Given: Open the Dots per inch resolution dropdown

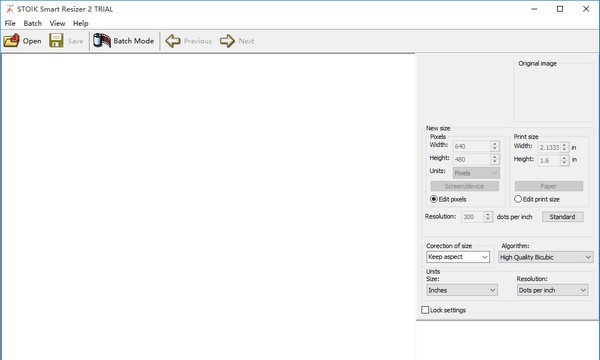Looking at the screenshot, I should click(x=552, y=290).
